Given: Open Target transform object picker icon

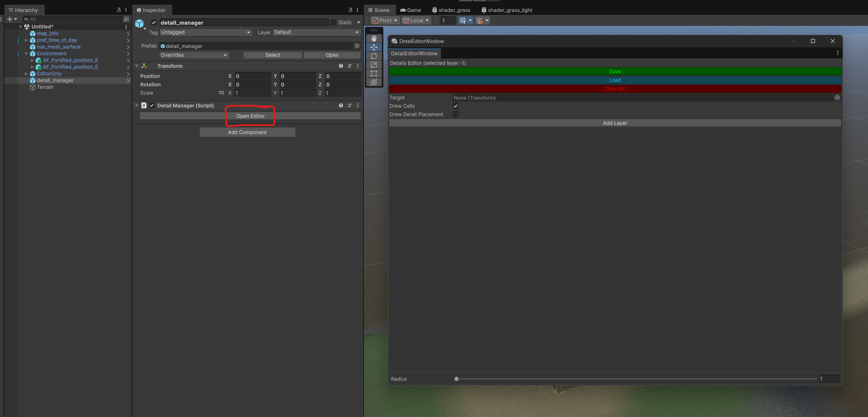Looking at the screenshot, I should pyautogui.click(x=837, y=98).
